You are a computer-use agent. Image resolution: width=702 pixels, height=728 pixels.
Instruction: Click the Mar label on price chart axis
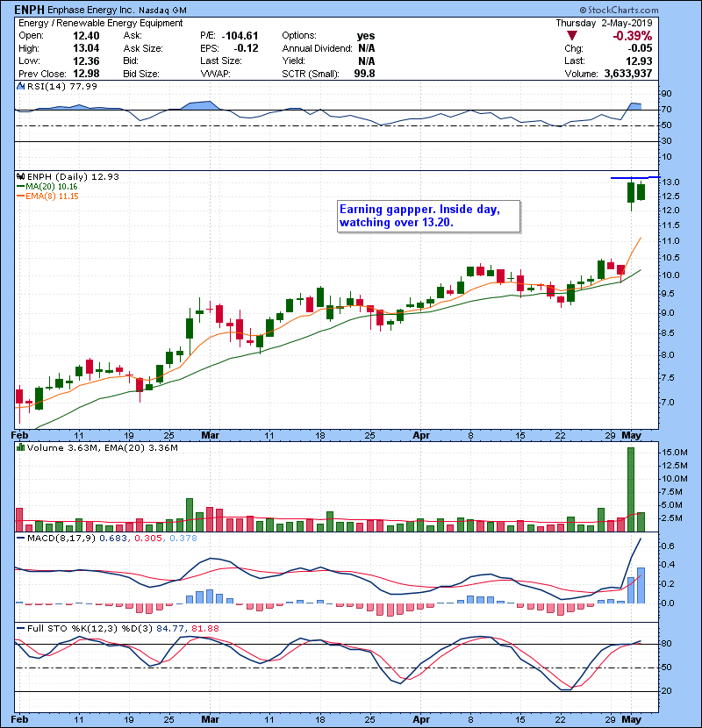pos(210,436)
